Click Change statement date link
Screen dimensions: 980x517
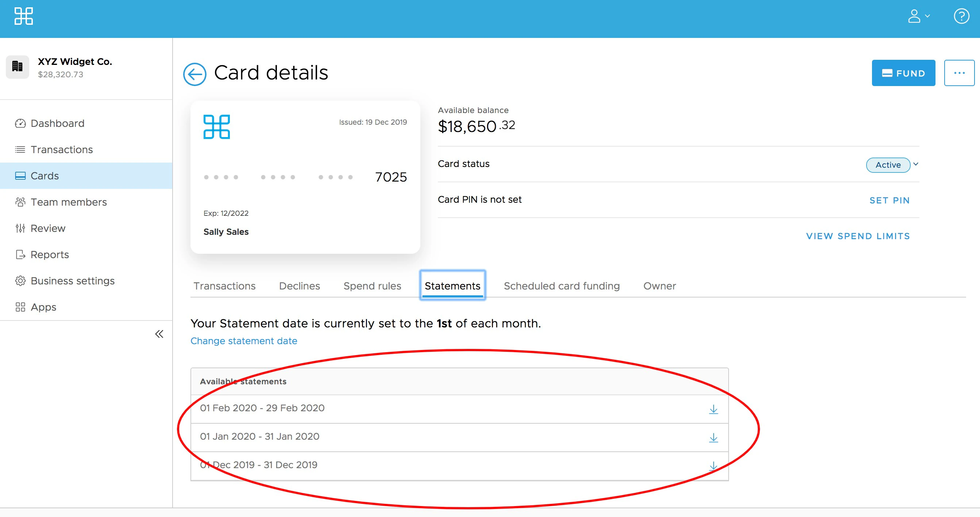pos(244,341)
